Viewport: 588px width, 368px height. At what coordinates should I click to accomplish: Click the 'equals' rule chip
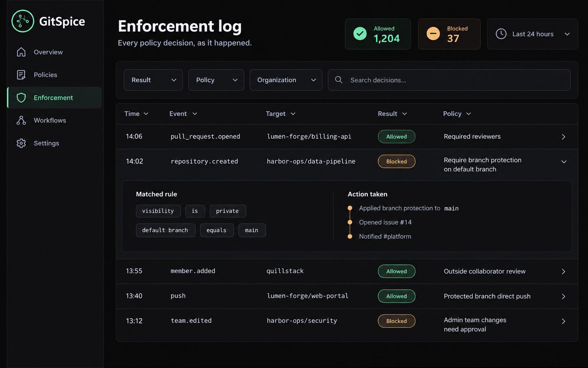point(217,230)
